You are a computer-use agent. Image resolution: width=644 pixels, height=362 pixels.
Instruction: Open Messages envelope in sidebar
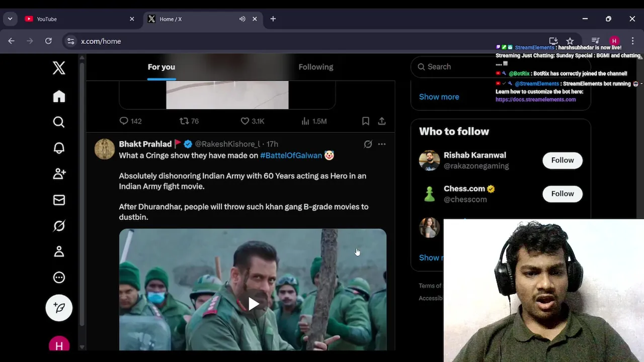(59, 200)
